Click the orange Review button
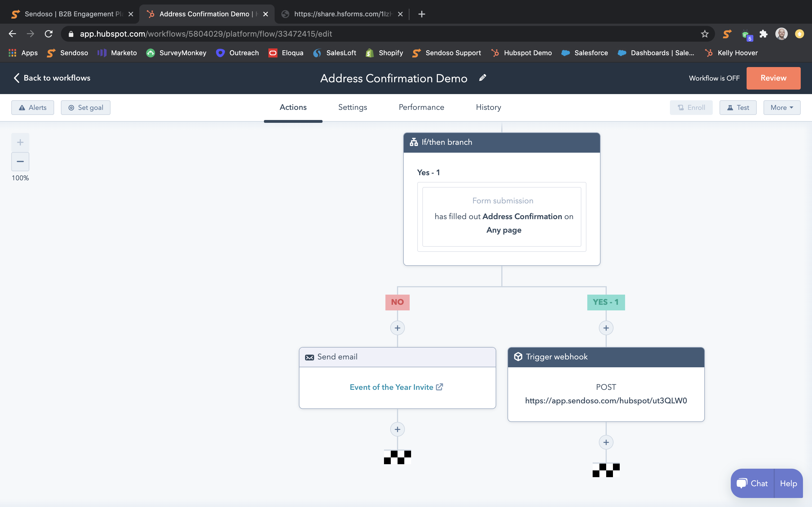812x507 pixels. click(x=773, y=78)
